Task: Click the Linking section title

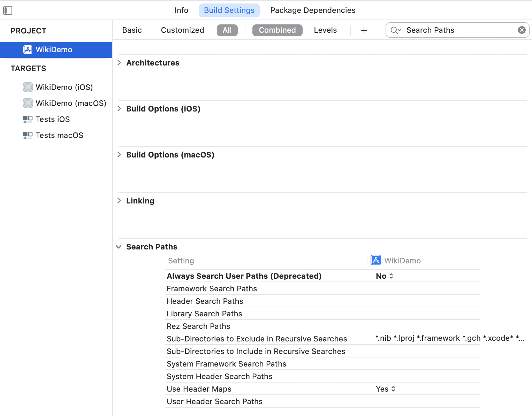Action: coord(140,201)
